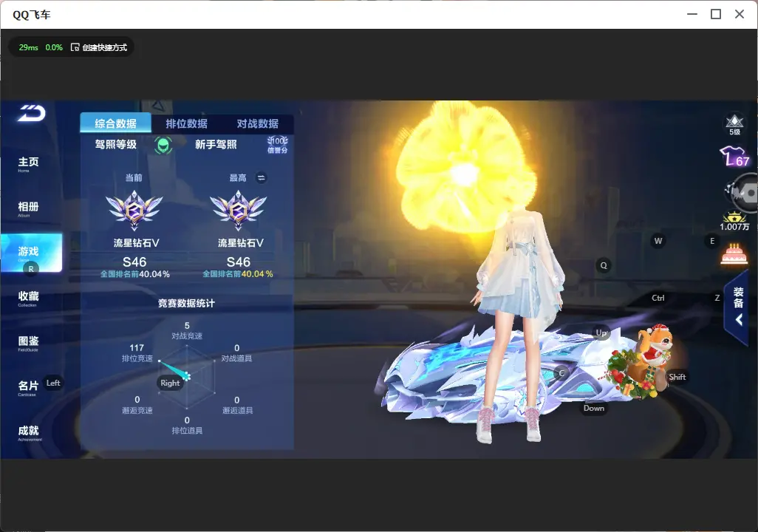Click the Left key overlay button
The image size is (758, 532).
[53, 383]
